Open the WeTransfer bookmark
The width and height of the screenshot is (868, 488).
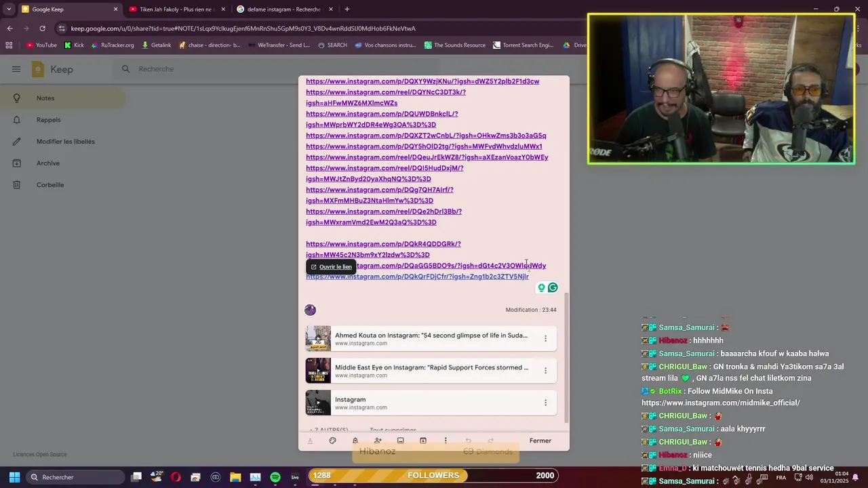[x=278, y=45]
